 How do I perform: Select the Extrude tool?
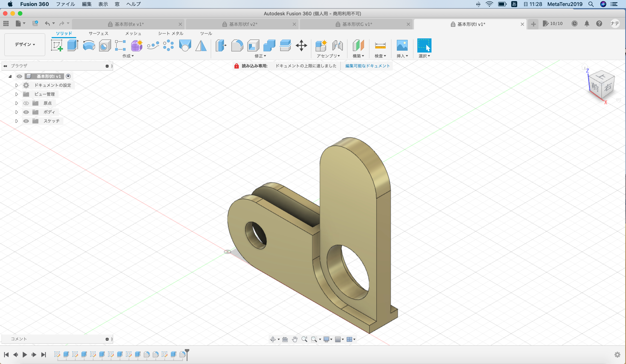coord(73,45)
